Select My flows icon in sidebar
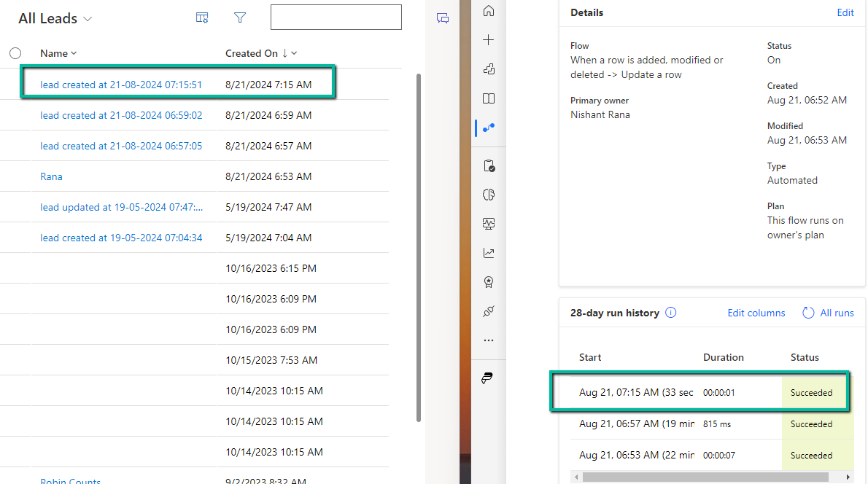The image size is (868, 484). 489,128
